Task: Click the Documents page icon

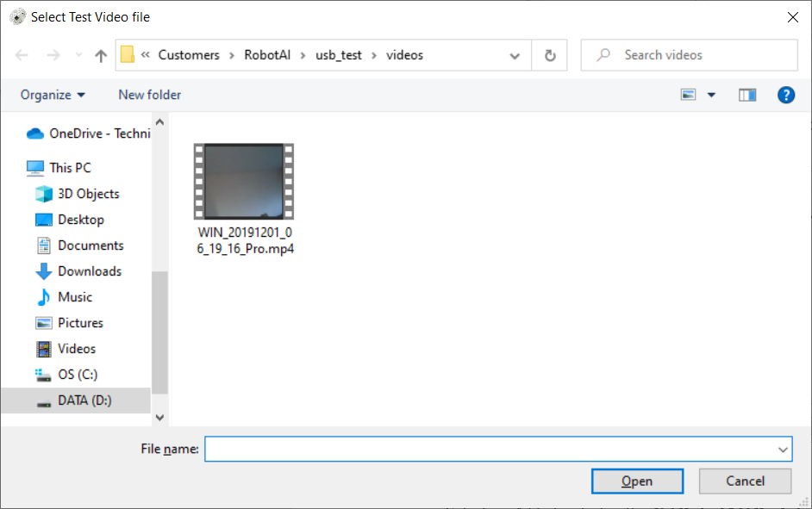Action: coord(43,245)
